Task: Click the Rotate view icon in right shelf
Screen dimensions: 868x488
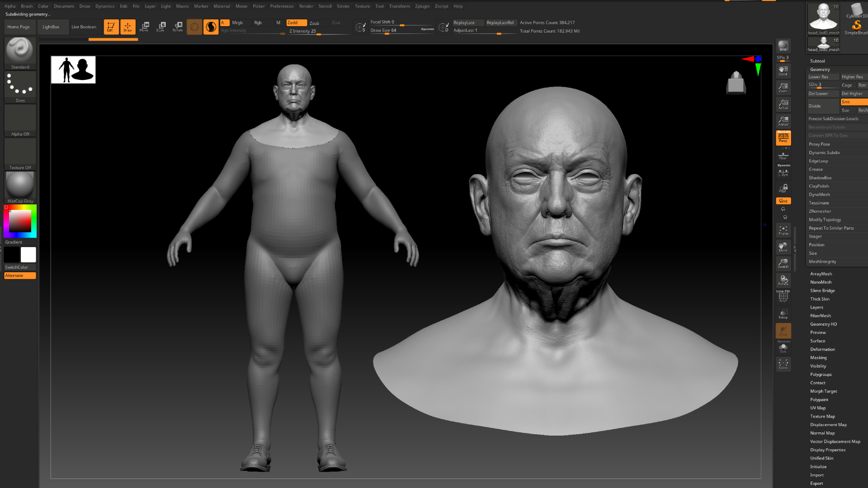Action: [x=783, y=281]
